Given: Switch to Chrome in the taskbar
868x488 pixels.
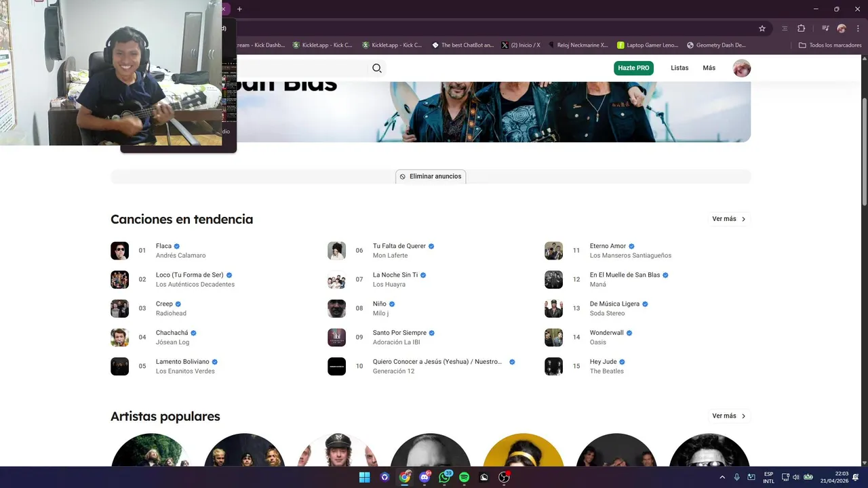Looking at the screenshot, I should click(405, 477).
